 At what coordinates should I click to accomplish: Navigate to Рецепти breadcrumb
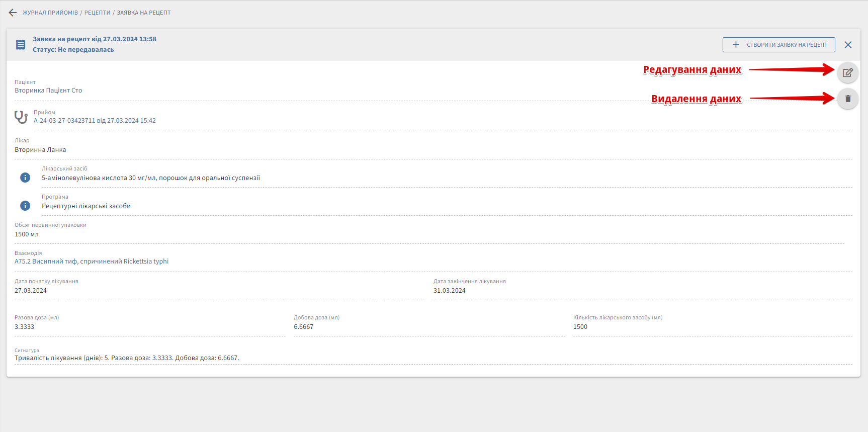tap(97, 13)
